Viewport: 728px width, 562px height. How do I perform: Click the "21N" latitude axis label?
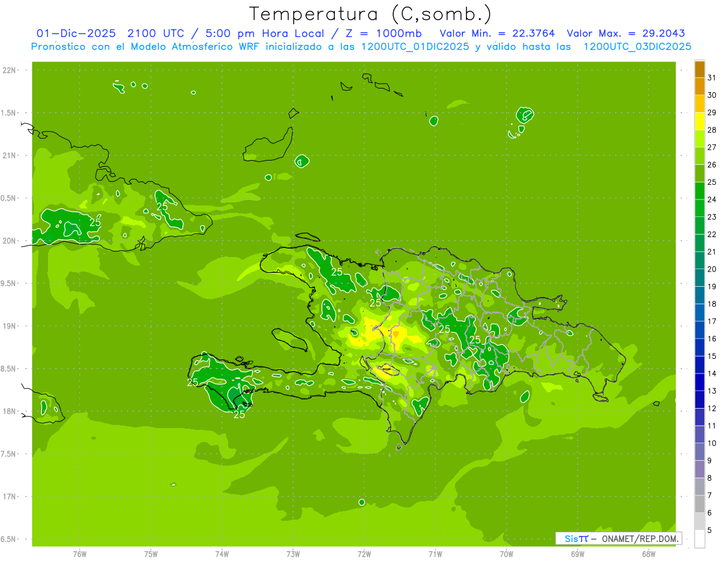pos(10,155)
